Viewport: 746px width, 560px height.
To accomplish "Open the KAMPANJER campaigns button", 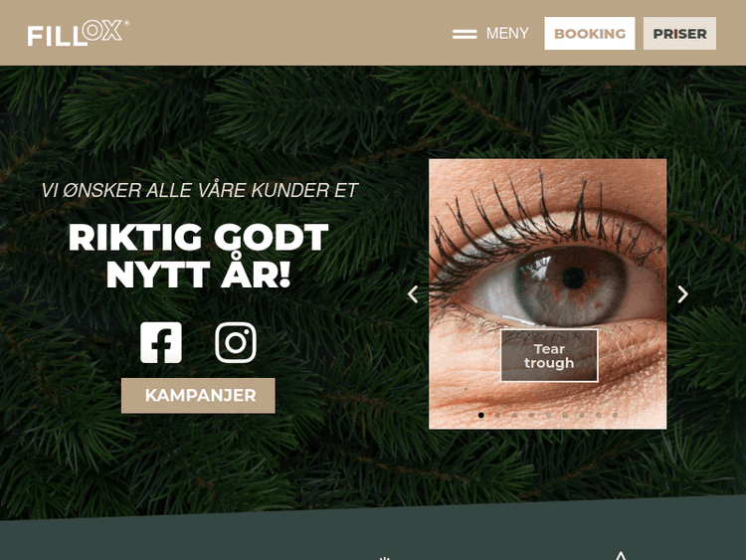I will click(198, 395).
